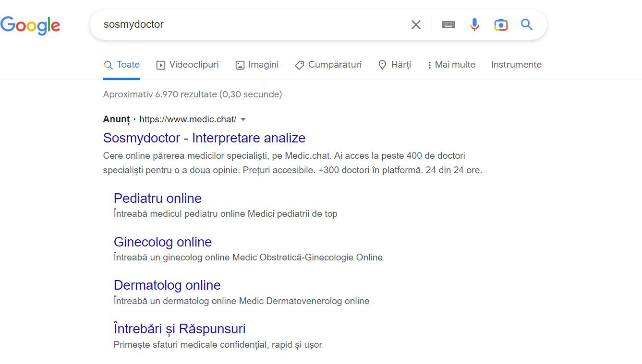Viewport: 642px width, 364px height.
Task: Open the Ginecolog online link
Action: tap(163, 242)
